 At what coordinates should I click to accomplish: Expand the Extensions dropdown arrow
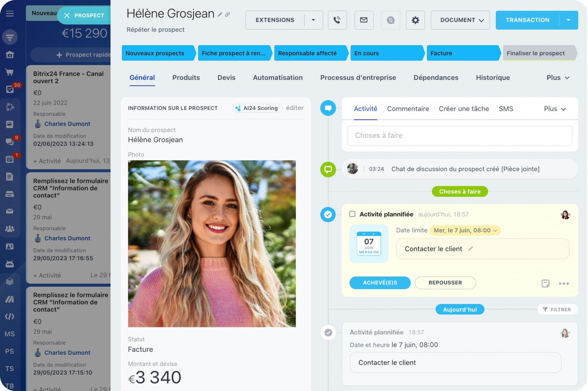pos(313,20)
